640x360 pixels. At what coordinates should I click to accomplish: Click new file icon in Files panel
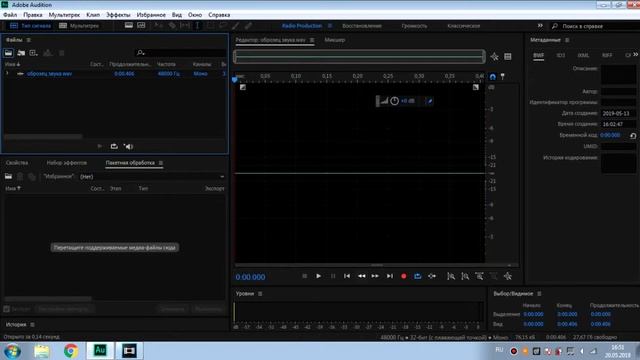pyautogui.click(x=33, y=53)
